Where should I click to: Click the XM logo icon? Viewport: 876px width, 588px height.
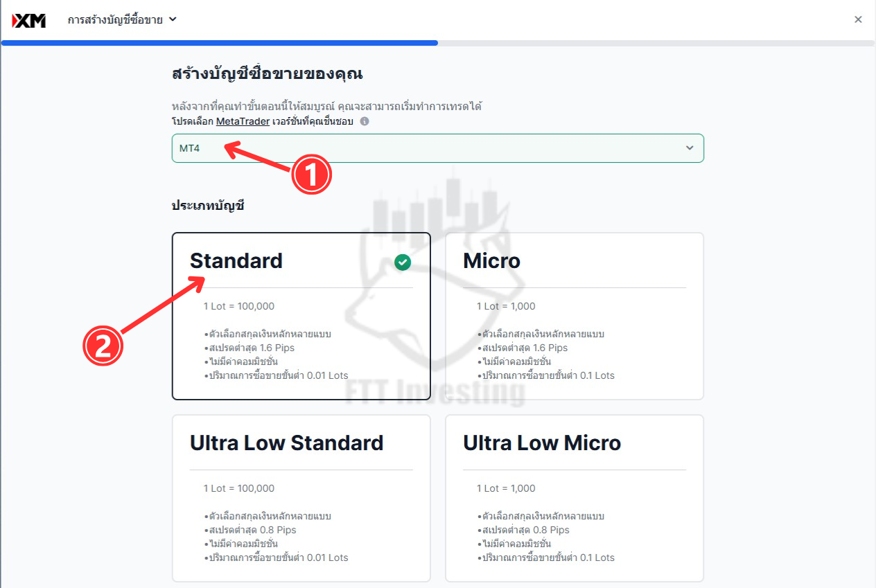pos(29,20)
